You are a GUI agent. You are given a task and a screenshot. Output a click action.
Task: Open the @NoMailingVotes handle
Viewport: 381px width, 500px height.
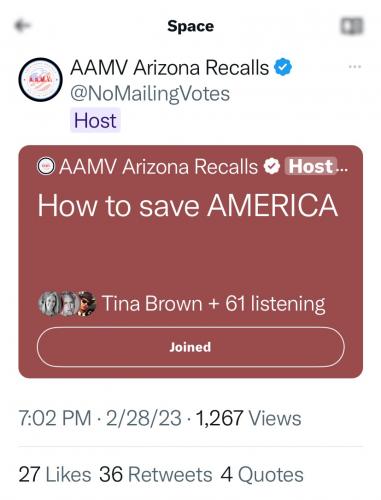[150, 94]
